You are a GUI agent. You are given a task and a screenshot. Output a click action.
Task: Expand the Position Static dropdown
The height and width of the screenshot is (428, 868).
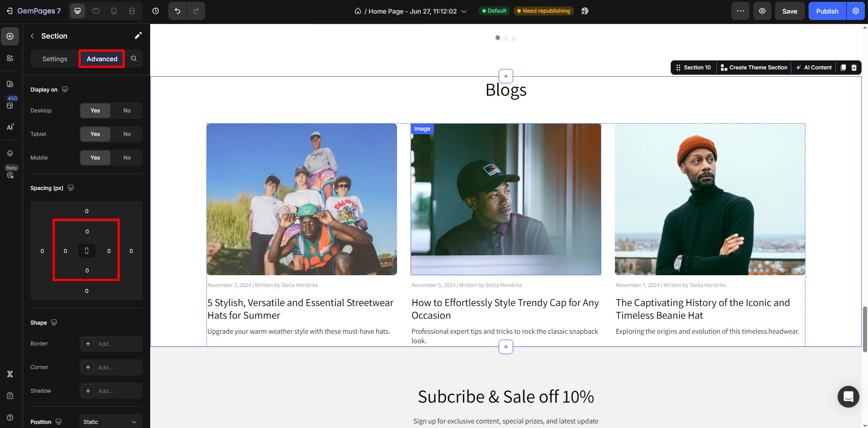point(111,422)
